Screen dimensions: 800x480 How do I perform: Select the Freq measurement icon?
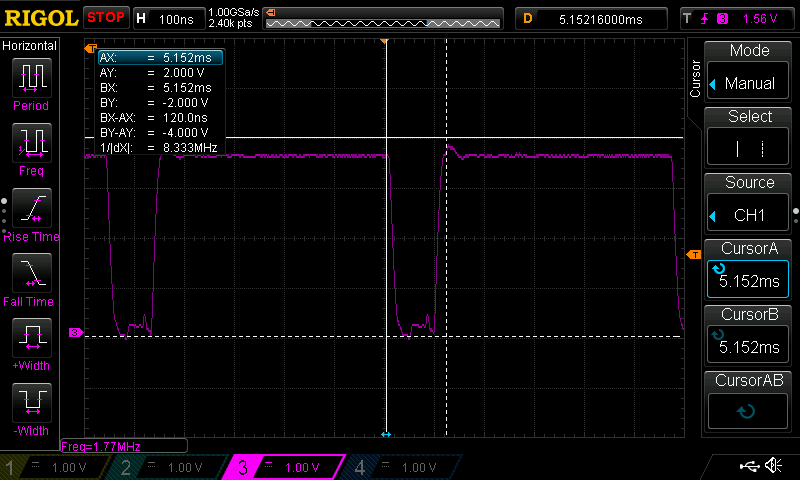coord(32,142)
